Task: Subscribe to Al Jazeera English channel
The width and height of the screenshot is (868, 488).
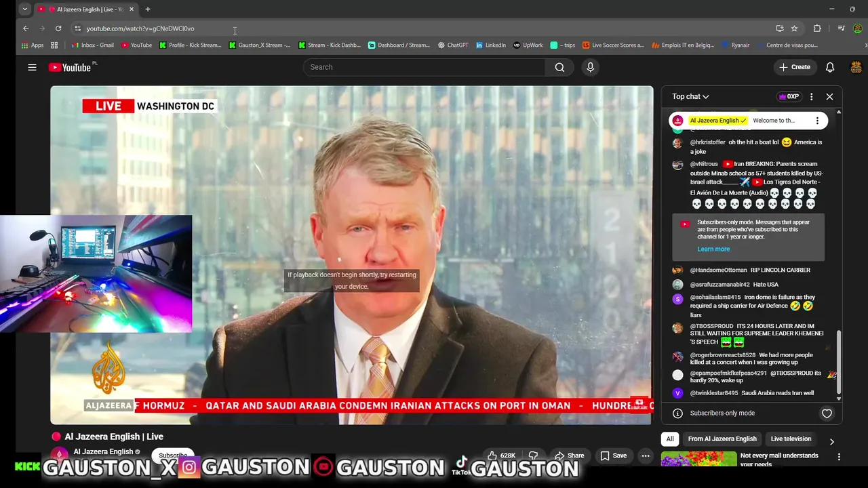Action: coord(173,455)
